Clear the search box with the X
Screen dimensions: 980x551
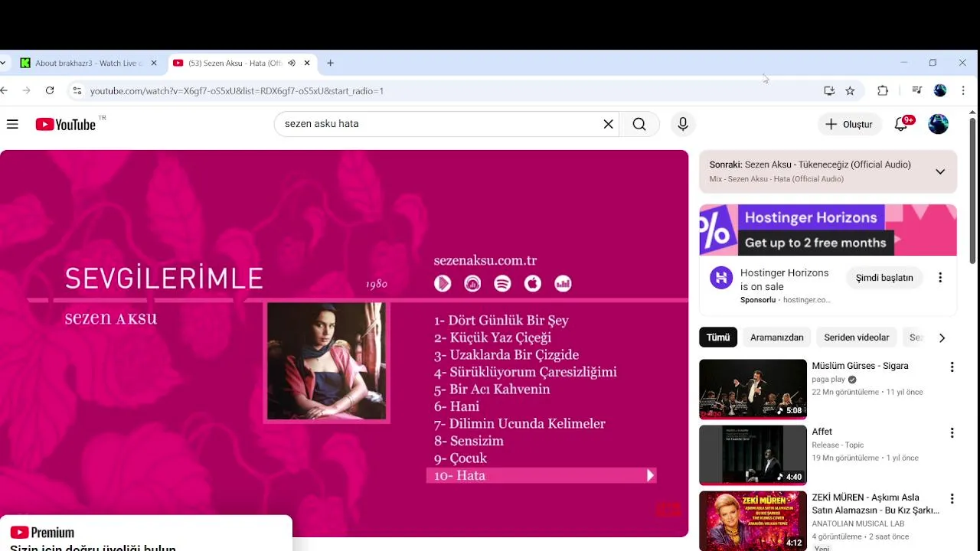(608, 124)
